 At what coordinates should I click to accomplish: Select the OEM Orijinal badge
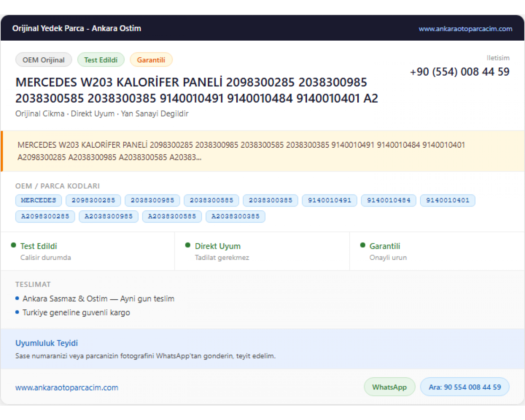tap(44, 60)
